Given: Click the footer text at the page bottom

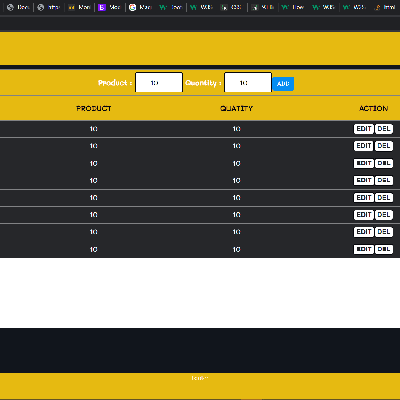Looking at the screenshot, I should pos(200,378).
